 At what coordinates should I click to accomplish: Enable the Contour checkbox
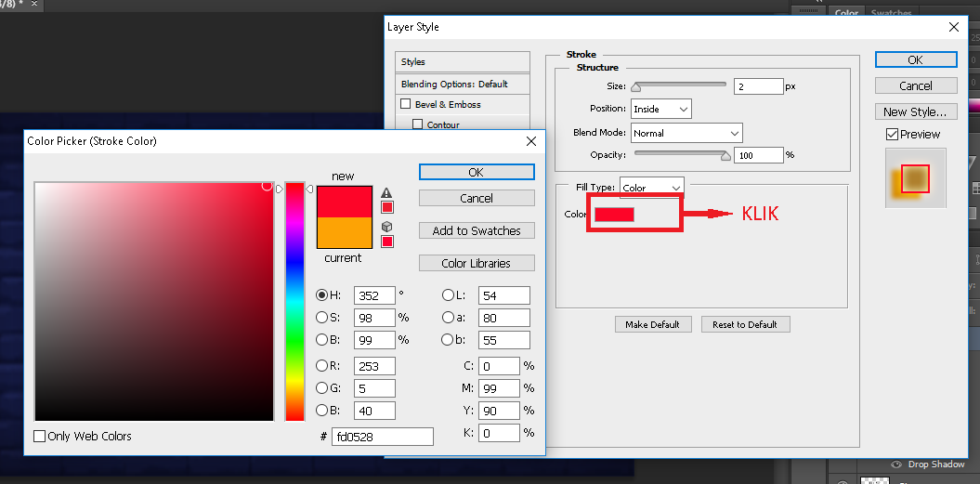pos(418,124)
